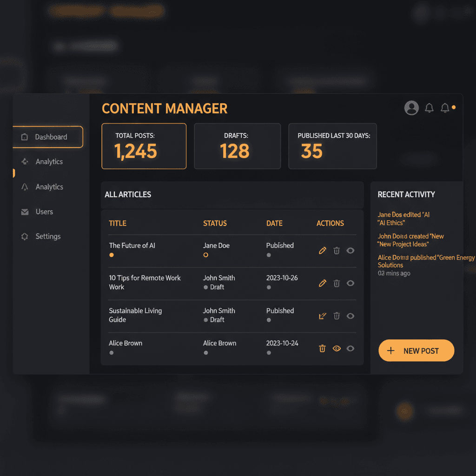Image resolution: width=476 pixels, height=476 pixels.
Task: Open Settings from the sidebar
Action: tap(48, 237)
